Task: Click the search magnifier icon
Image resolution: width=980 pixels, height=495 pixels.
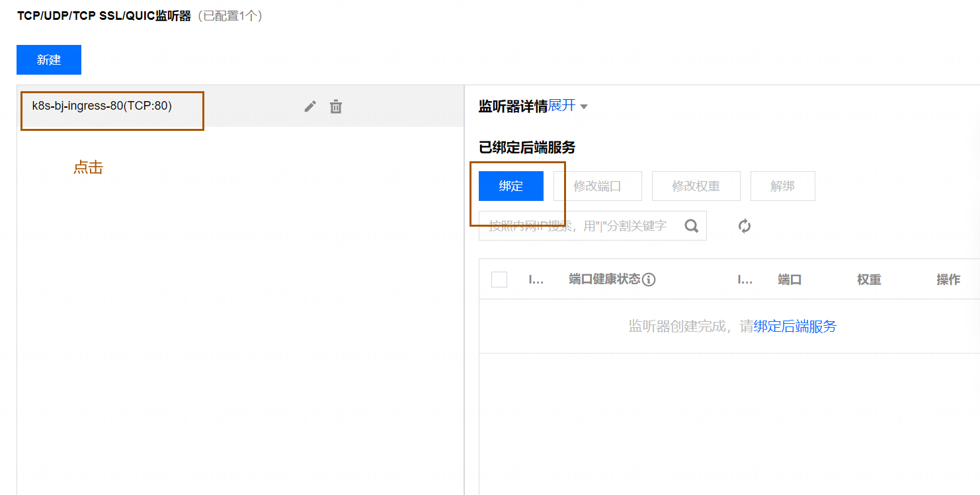Action: (x=692, y=226)
